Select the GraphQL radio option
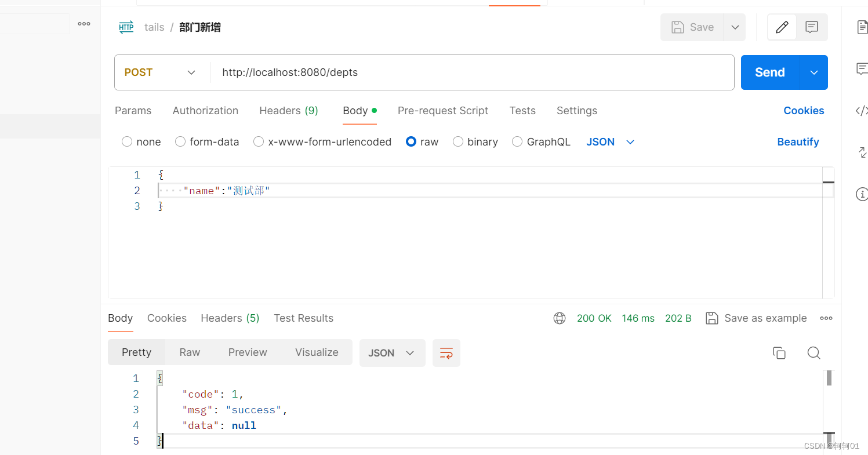 pyautogui.click(x=517, y=141)
